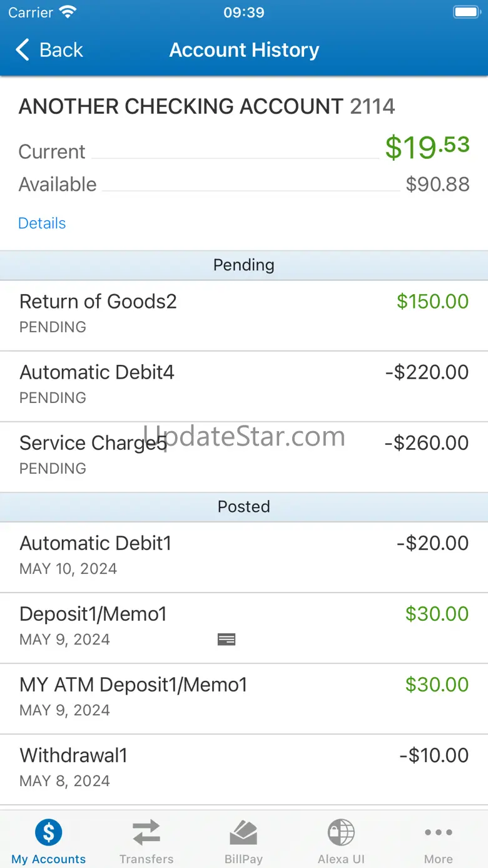
Task: Tap the battery status icon
Action: 465,13
